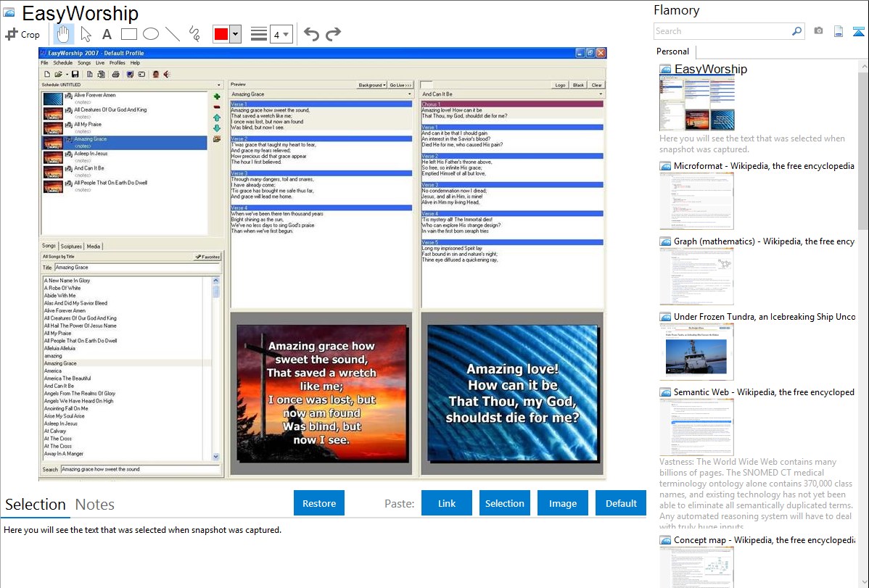The width and height of the screenshot is (869, 588).
Task: Open the Personal tab
Action: point(672,51)
